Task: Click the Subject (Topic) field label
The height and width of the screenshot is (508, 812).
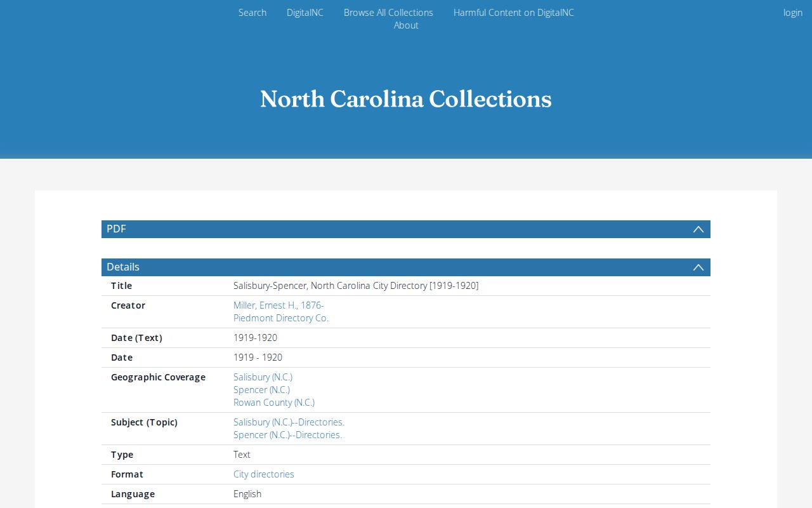Action: (144, 422)
